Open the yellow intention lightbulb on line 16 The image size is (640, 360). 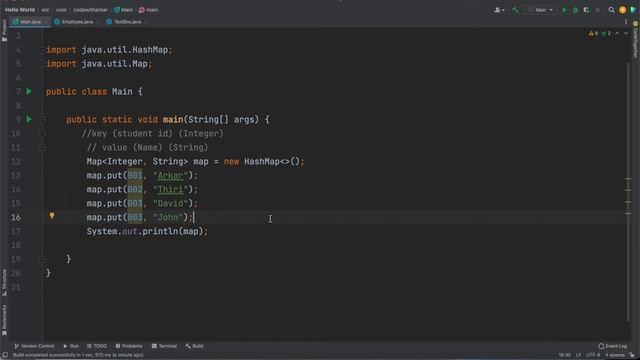pos(52,216)
